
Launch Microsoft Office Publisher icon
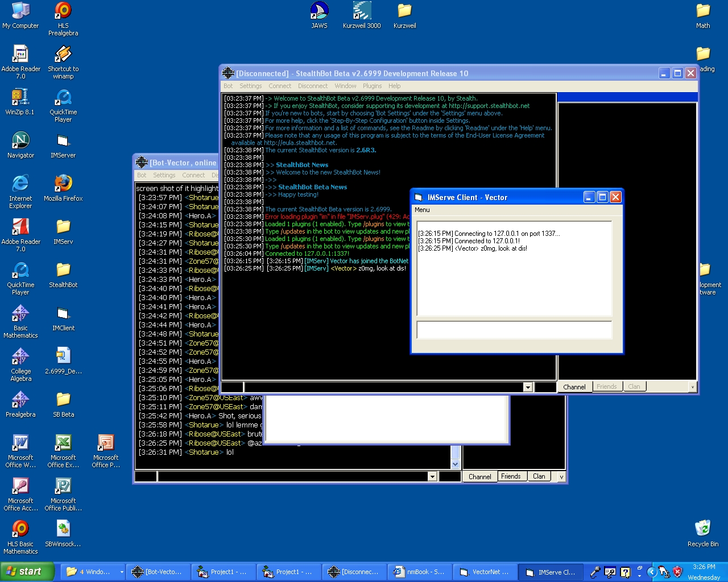pos(63,494)
